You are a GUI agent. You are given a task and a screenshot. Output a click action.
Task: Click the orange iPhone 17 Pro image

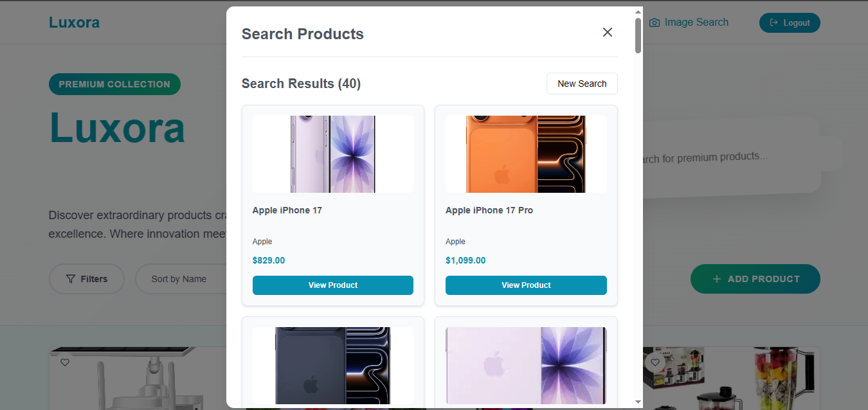525,154
